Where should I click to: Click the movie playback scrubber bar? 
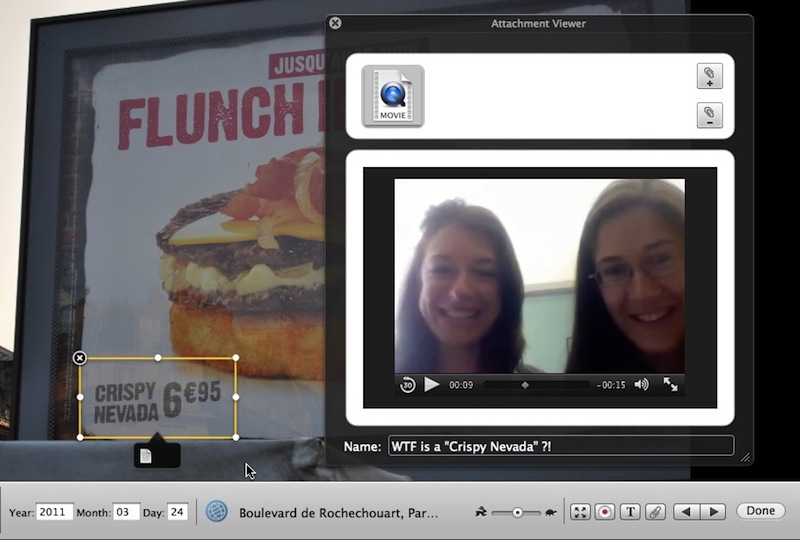click(x=536, y=385)
